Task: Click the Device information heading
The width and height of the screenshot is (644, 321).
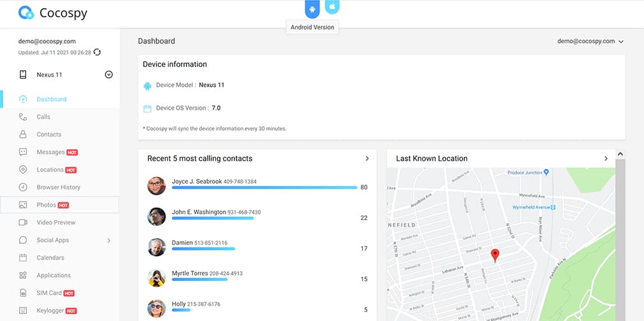Action: pos(174,64)
